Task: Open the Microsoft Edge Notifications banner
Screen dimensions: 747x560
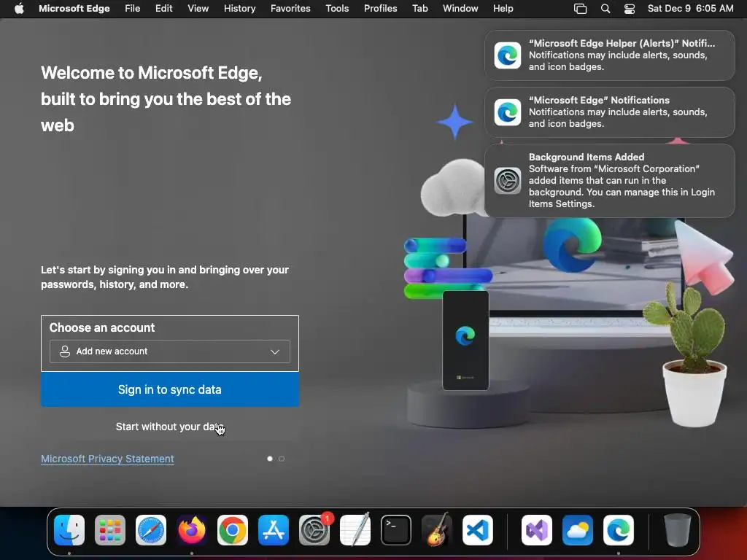Action: 609,112
